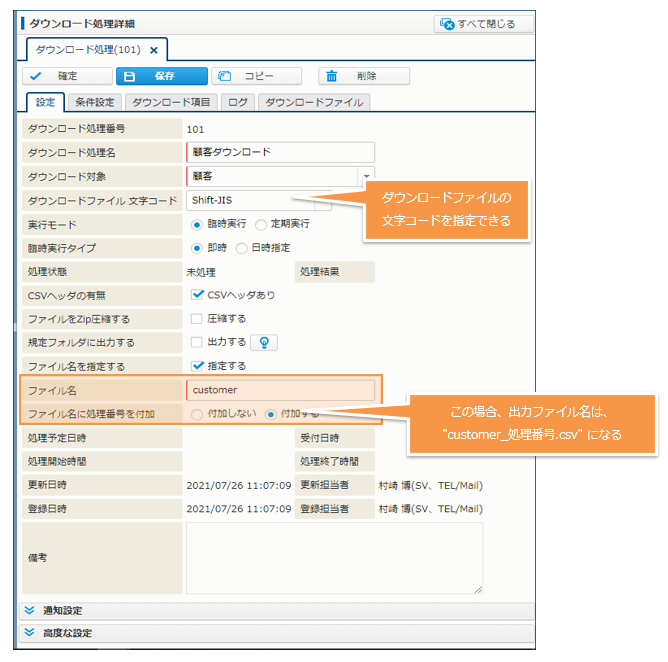Enable the 圧縮する checkbox
This screenshot has height=662, width=668.
point(198,319)
